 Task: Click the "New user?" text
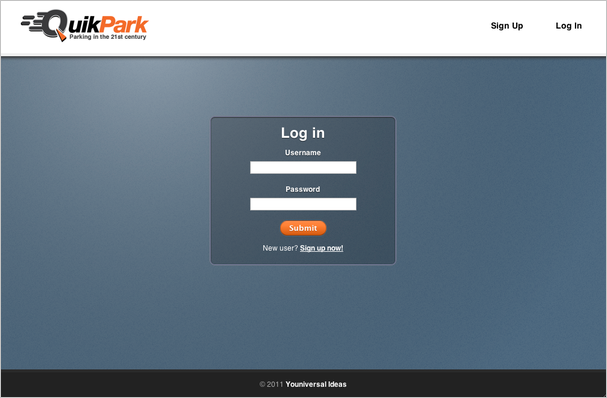(x=280, y=248)
